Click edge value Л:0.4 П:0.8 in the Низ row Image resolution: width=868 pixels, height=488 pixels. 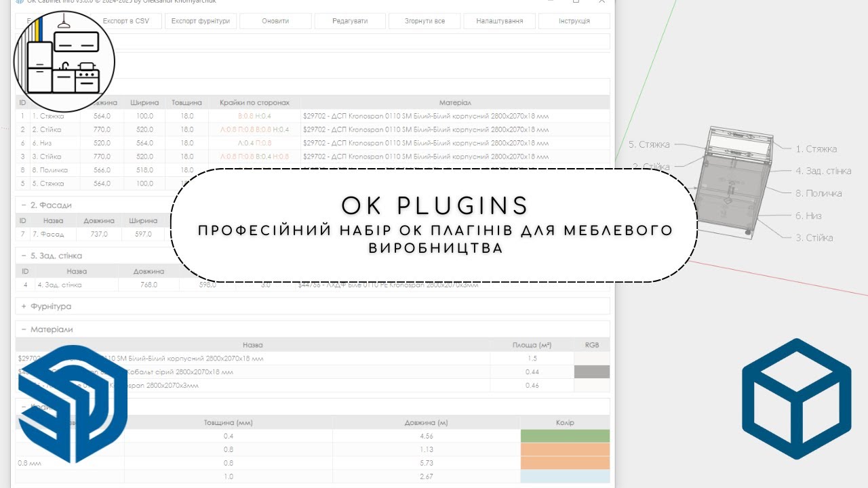(254, 143)
